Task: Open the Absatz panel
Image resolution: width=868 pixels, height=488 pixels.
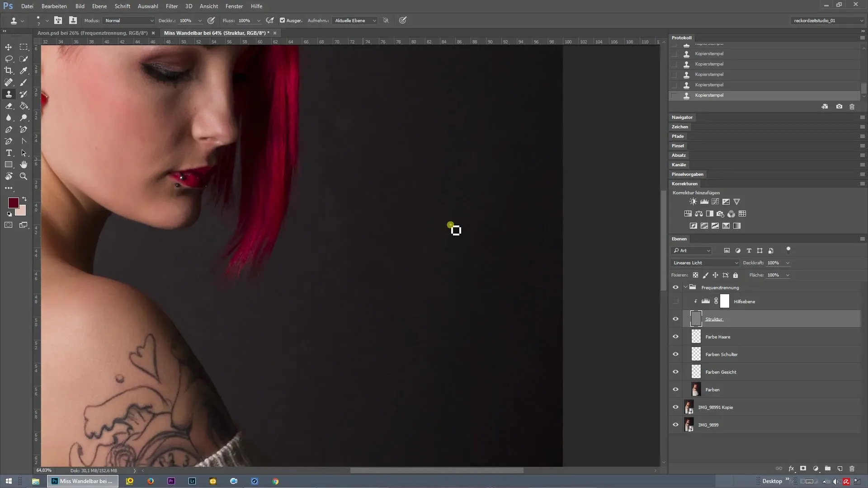Action: coord(679,155)
